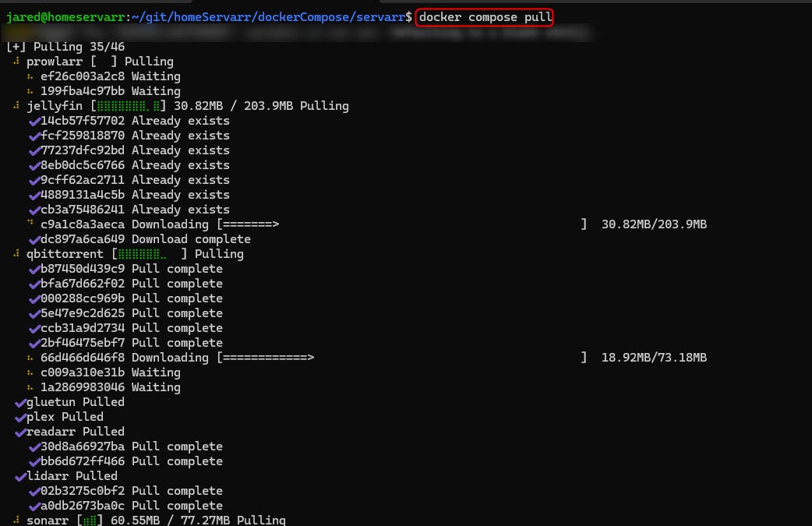
Task: Click checkmark beside layer 5e47e9c2d625
Action: [x=34, y=314]
